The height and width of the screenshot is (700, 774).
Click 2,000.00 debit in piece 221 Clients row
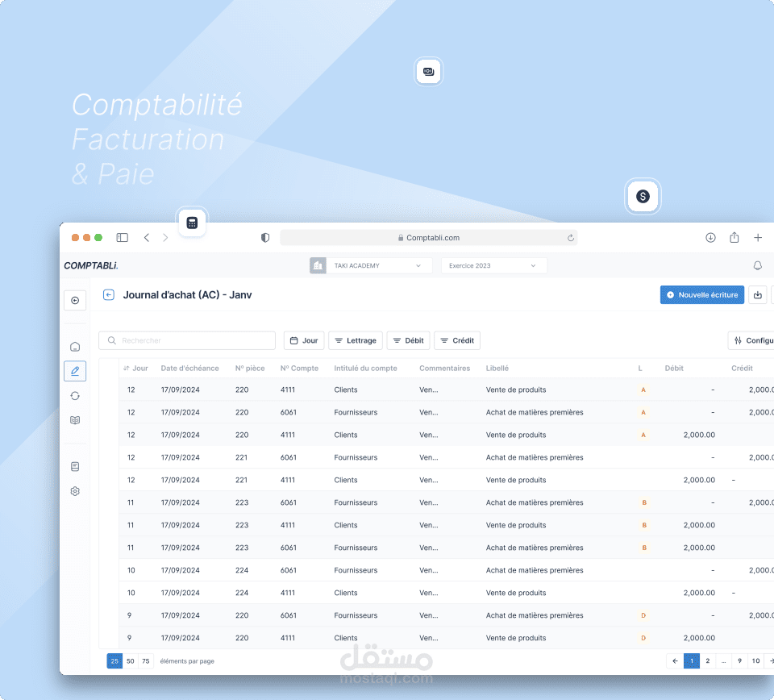pyautogui.click(x=699, y=480)
